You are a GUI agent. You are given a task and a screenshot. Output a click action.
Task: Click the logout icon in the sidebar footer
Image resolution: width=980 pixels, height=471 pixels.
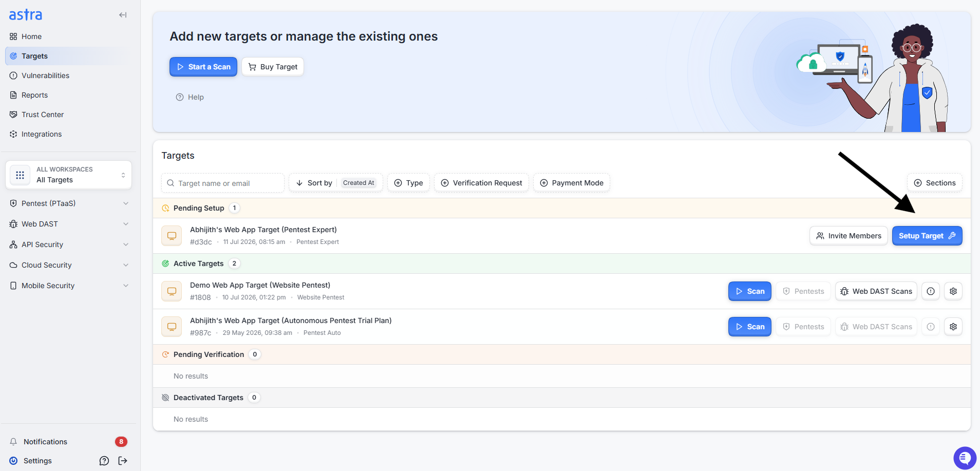123,461
